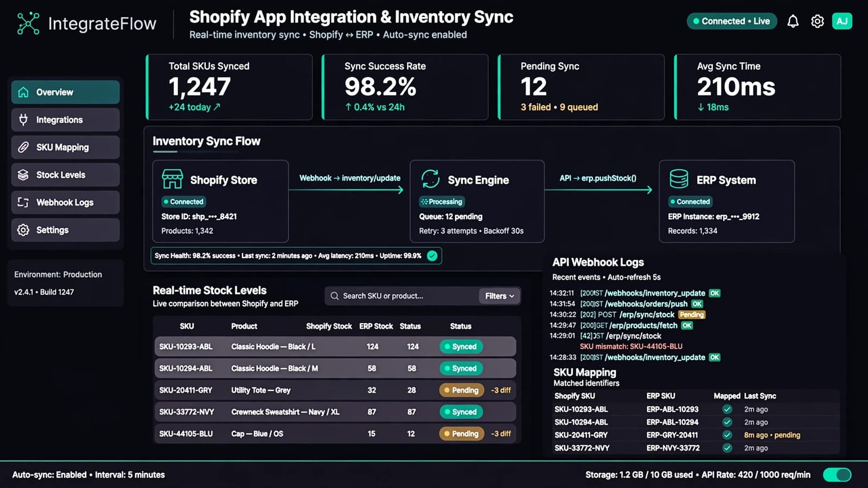Click Synced badge for SKU-10294-ABL
The height and width of the screenshot is (488, 868).
point(461,369)
